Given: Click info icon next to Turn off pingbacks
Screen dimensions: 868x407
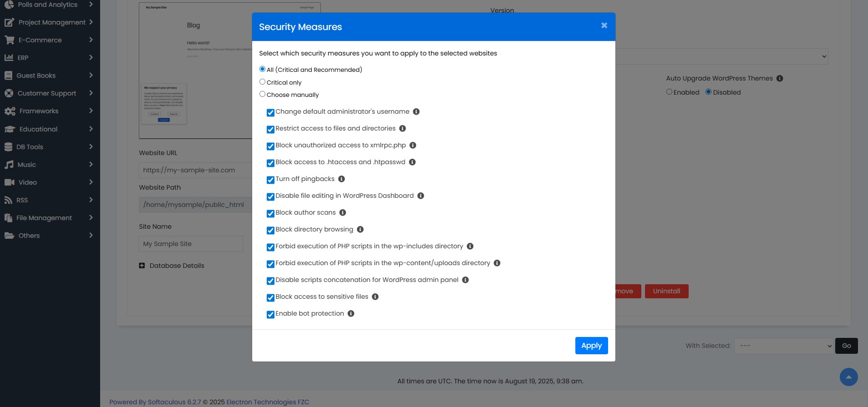Looking at the screenshot, I should pyautogui.click(x=341, y=179).
